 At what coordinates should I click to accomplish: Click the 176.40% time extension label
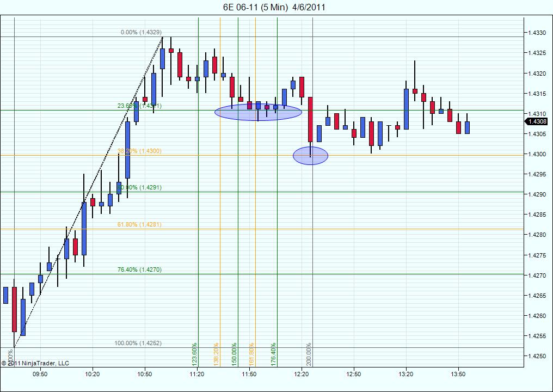pos(273,354)
